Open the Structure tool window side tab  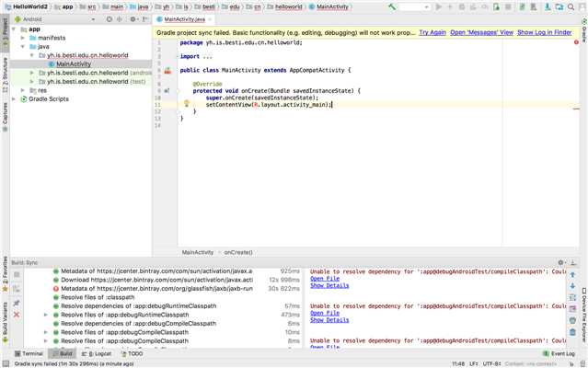(5, 74)
